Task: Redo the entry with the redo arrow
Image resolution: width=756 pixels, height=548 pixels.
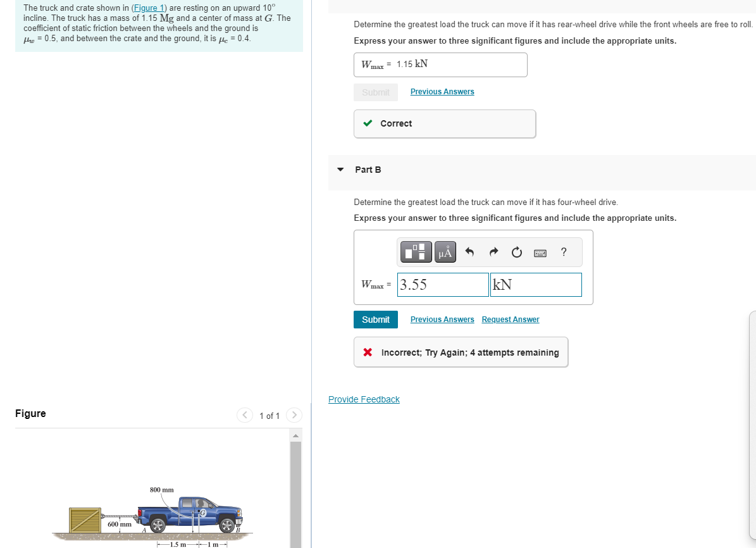Action: (493, 251)
